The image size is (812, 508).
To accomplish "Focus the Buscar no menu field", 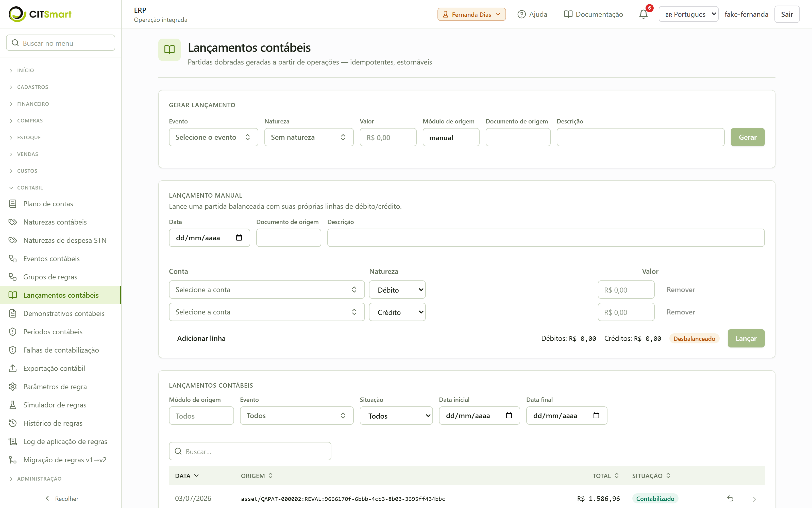I will pos(61,43).
